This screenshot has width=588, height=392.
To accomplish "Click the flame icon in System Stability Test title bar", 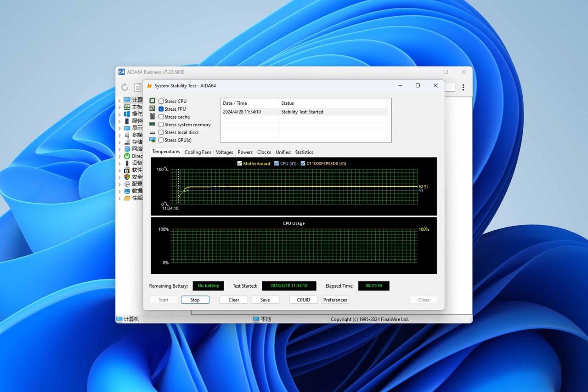I will pos(149,85).
